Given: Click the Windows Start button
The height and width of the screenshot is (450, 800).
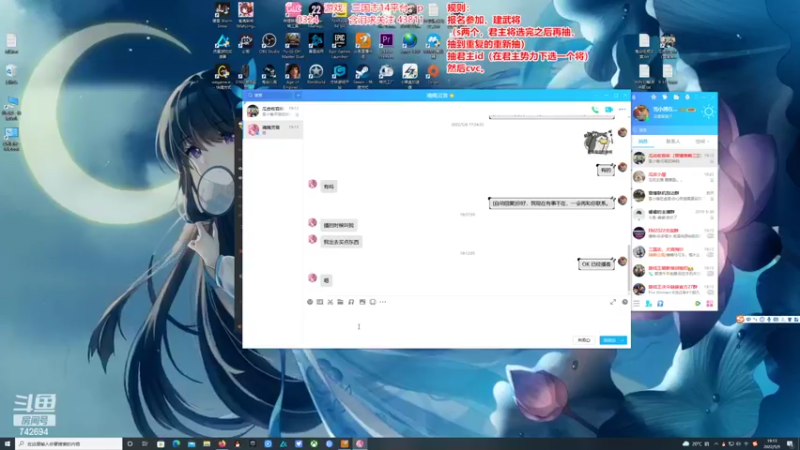Looking at the screenshot, I should tap(7, 444).
